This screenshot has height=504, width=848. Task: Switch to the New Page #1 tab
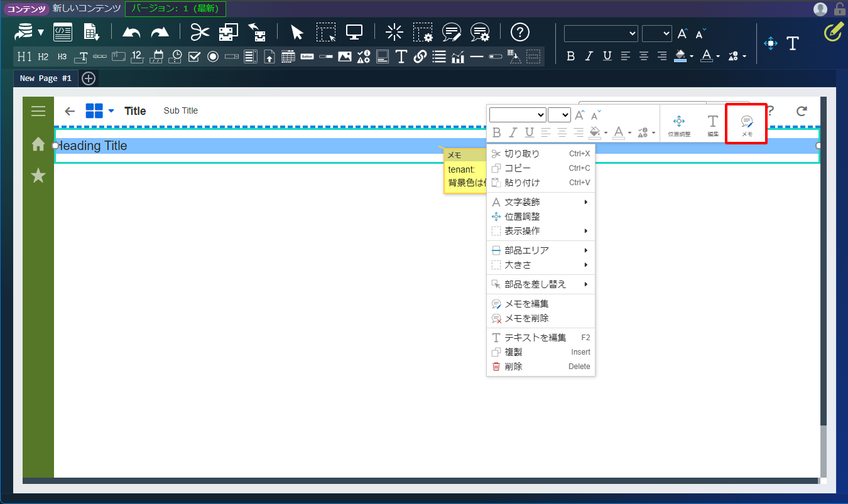[x=46, y=78]
